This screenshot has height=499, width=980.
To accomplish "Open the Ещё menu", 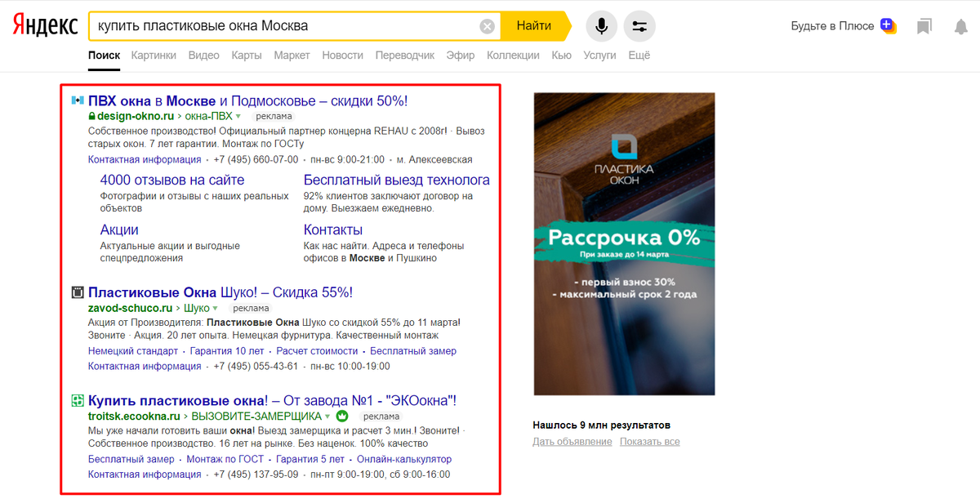I will point(639,55).
